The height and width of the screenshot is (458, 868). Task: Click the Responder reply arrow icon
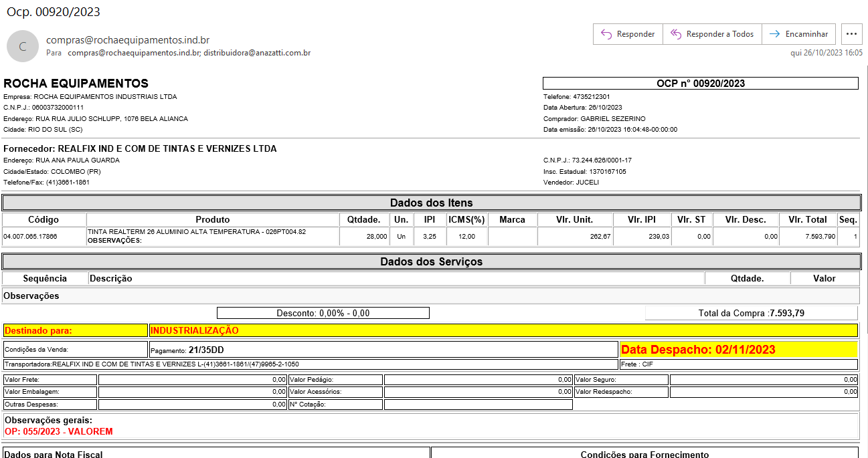coord(606,34)
